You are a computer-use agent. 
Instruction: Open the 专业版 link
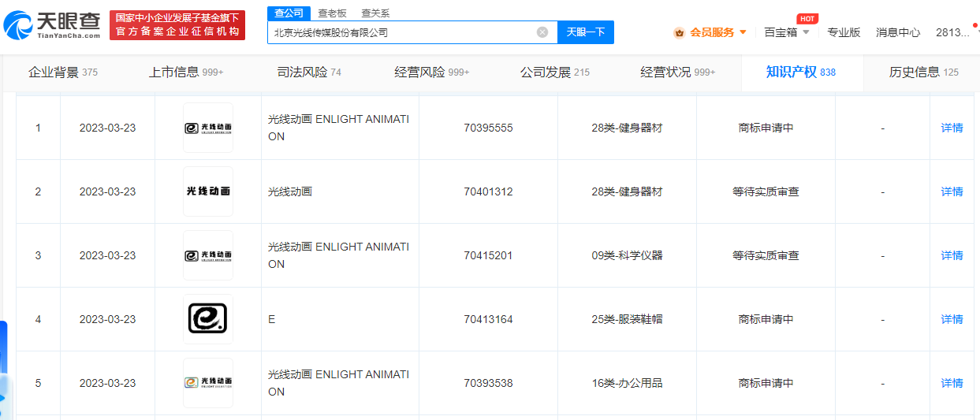(x=844, y=32)
